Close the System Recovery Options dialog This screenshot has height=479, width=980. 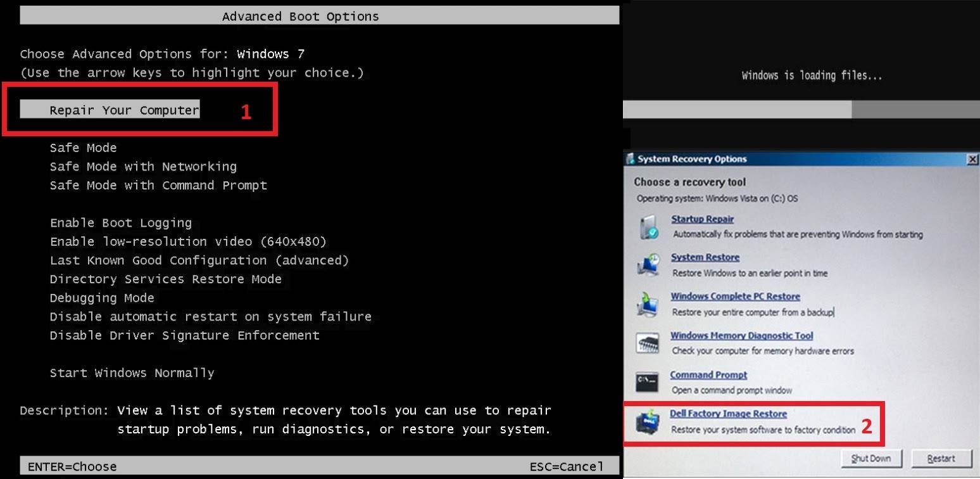click(x=974, y=159)
